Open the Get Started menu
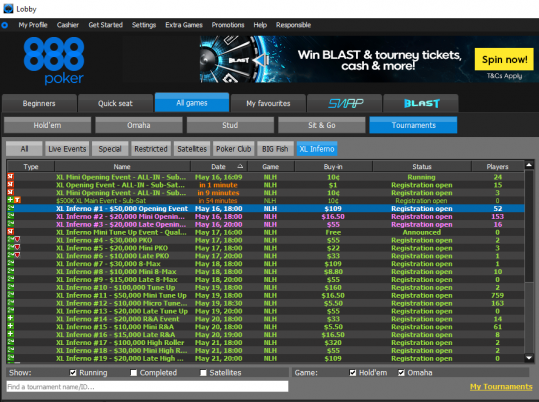Viewport: 539px width, 402px height. coord(106,25)
